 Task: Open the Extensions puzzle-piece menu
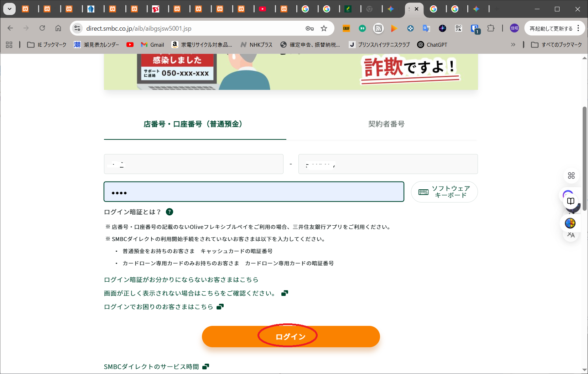pyautogui.click(x=491, y=28)
